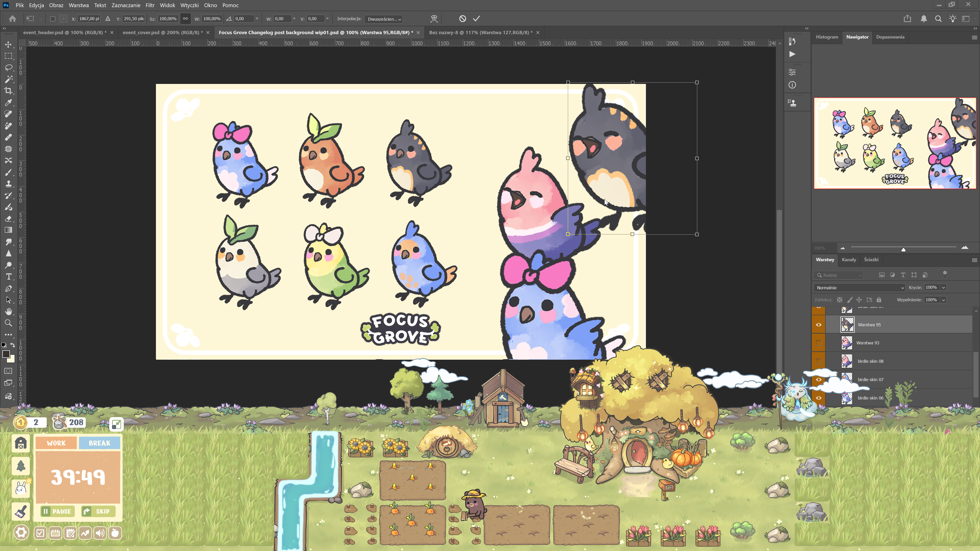Open the Filtr menu
This screenshot has width=980, height=551.
(150, 5)
